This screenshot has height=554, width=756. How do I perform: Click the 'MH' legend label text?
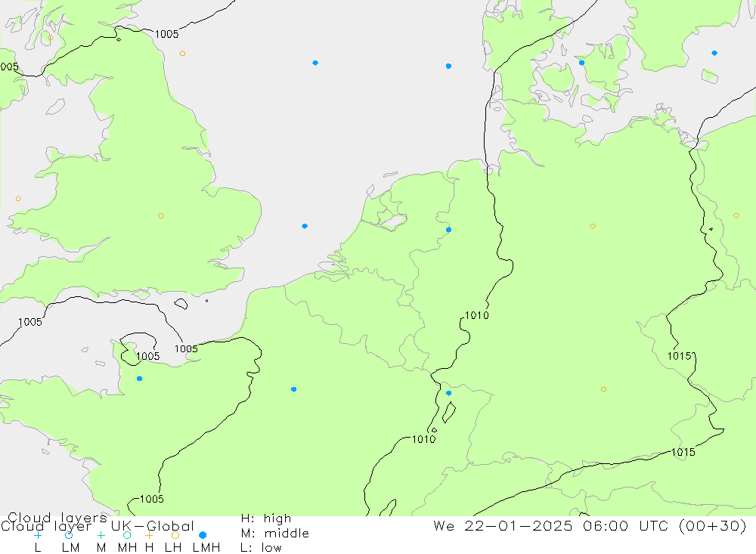coord(127,548)
